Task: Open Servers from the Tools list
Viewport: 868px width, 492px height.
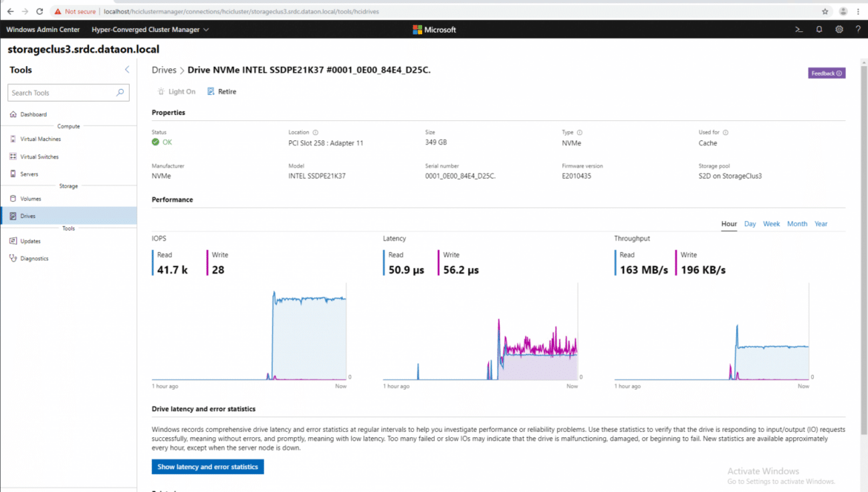Action: click(x=69, y=174)
